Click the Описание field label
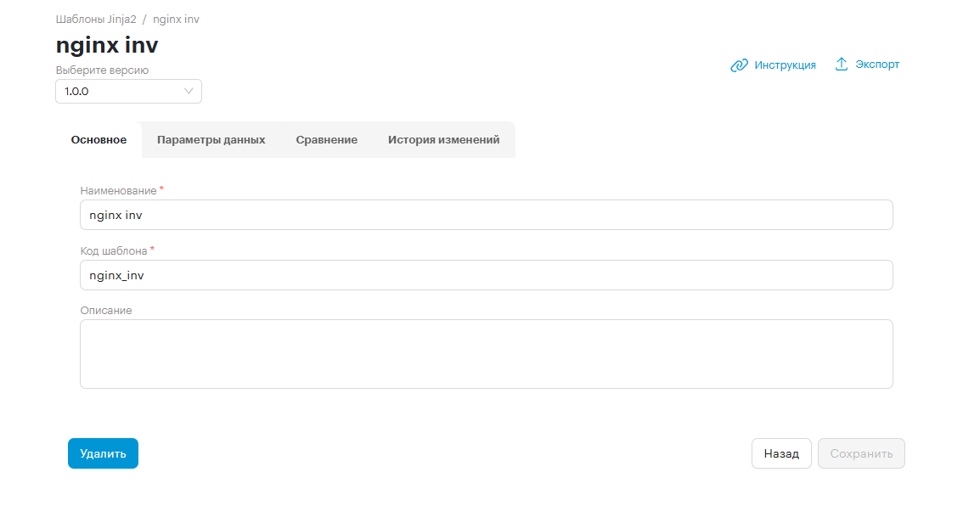 [x=106, y=311]
